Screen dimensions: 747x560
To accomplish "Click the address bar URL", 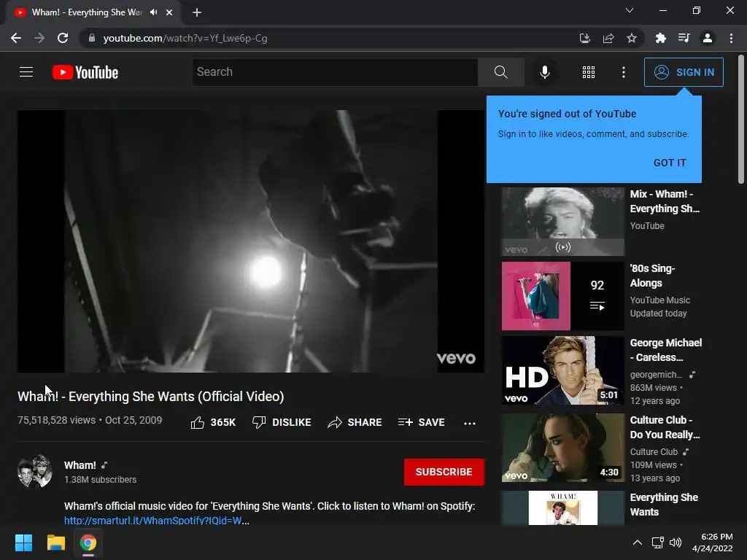I will tap(185, 38).
